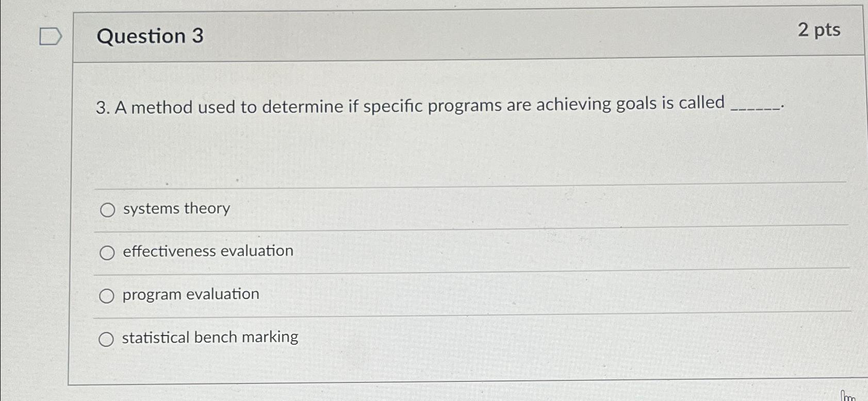Select the effectiveness evaluation radio button
Screen dimensions: 868x401
[108, 253]
